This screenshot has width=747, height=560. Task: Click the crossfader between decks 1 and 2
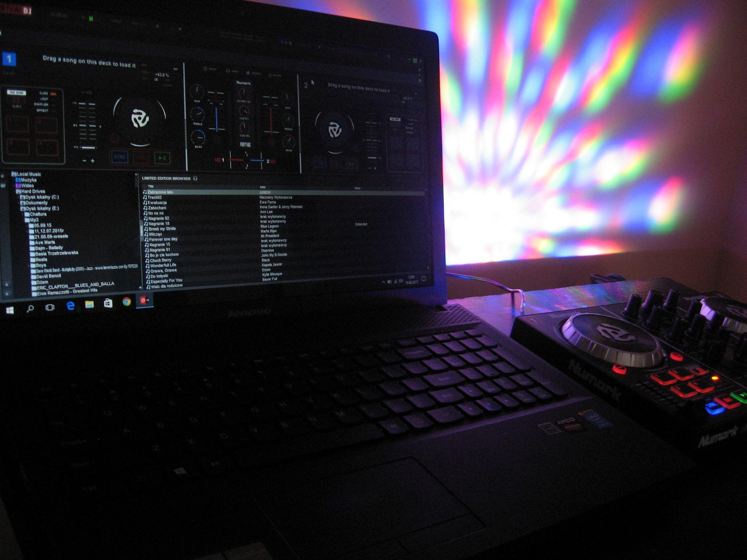(x=246, y=160)
